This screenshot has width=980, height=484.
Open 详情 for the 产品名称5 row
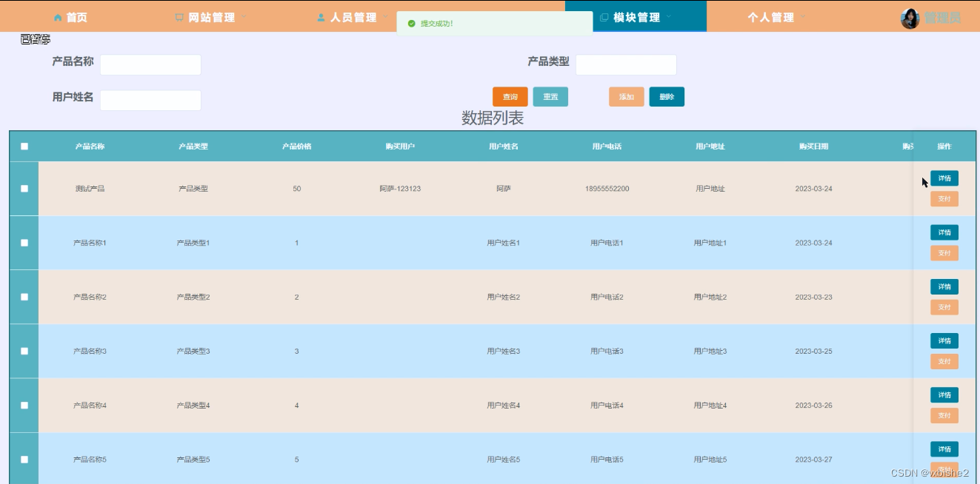coord(944,449)
